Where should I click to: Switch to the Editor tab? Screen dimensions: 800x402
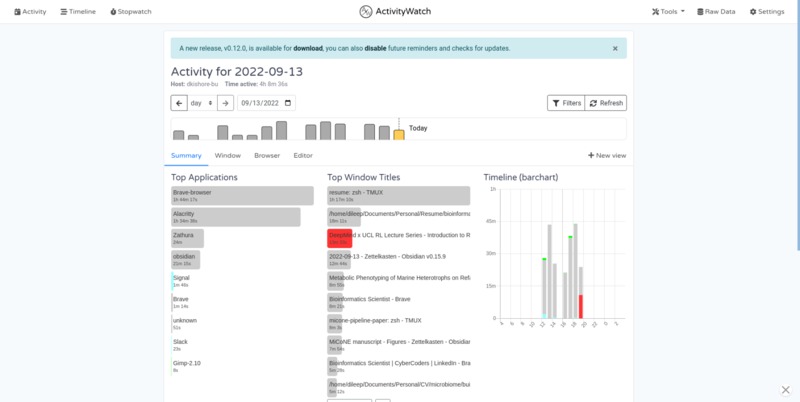(303, 156)
